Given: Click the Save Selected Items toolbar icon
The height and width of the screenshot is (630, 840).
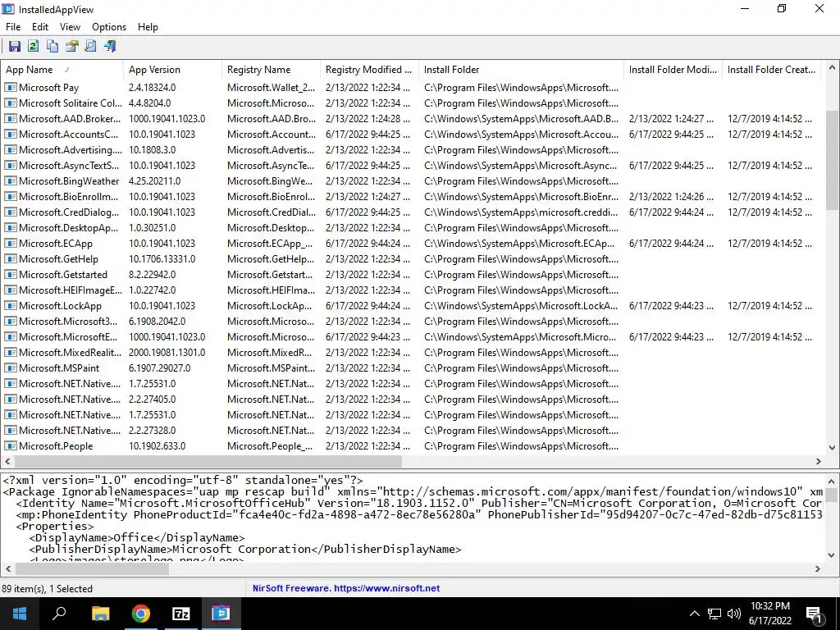Looking at the screenshot, I should click(x=15, y=46).
